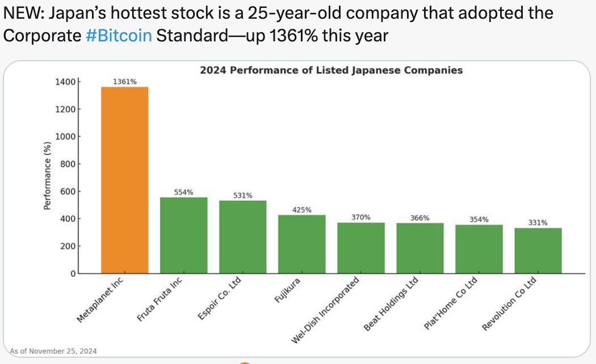Click the As of November 25, 2024 note
596x364 pixels.
[x=53, y=351]
